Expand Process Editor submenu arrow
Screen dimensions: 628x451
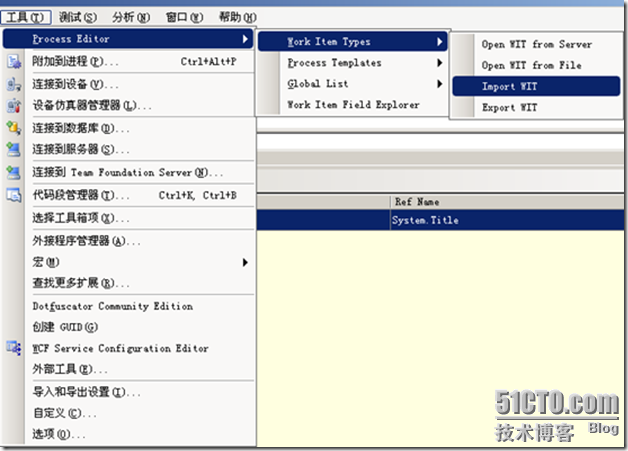click(x=245, y=39)
